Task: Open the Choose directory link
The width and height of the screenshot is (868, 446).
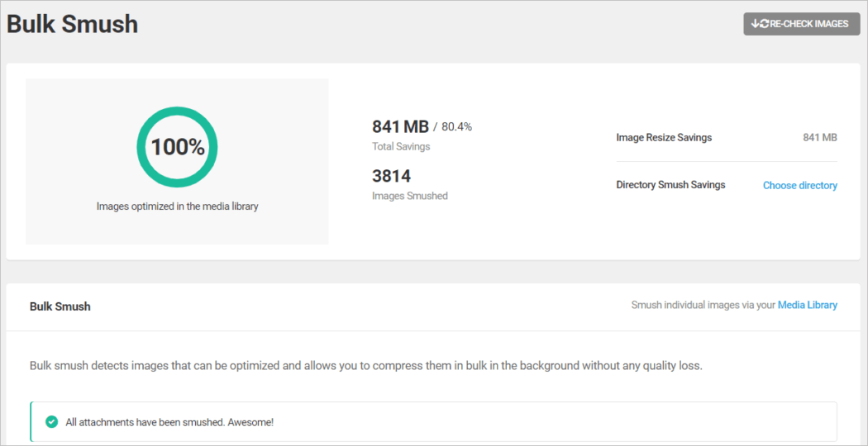Action: pos(799,186)
